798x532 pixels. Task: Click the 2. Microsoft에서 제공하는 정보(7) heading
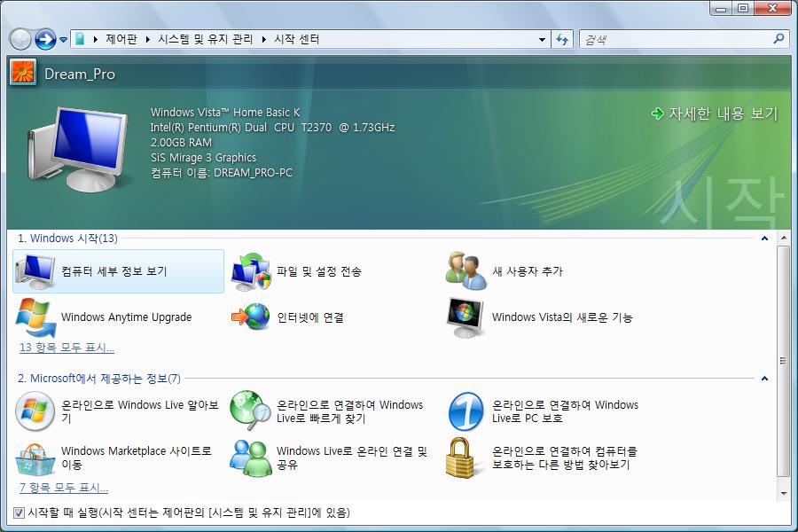[99, 379]
